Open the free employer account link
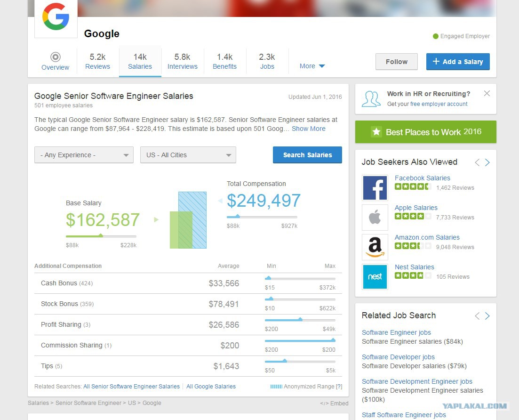Viewport: 519px width, 420px height. click(439, 104)
